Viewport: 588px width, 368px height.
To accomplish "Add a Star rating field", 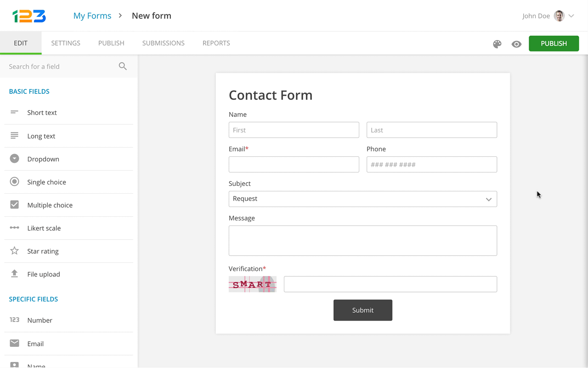I will 69,251.
